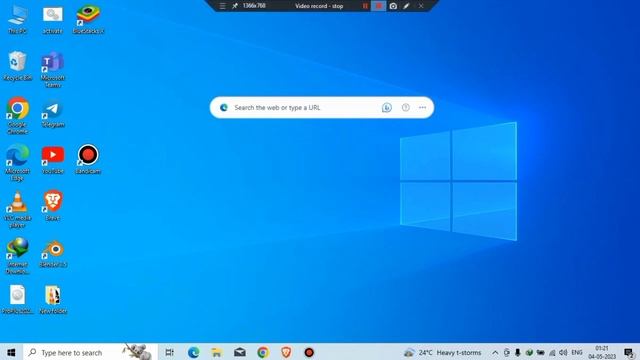This screenshot has height=360, width=640.
Task: Switch the ENG input language
Action: coord(577,352)
